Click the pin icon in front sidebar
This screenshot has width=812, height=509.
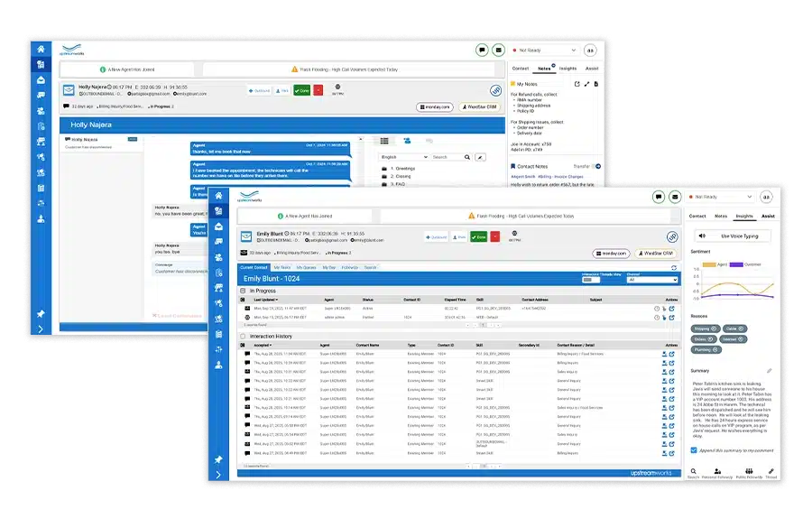click(218, 459)
